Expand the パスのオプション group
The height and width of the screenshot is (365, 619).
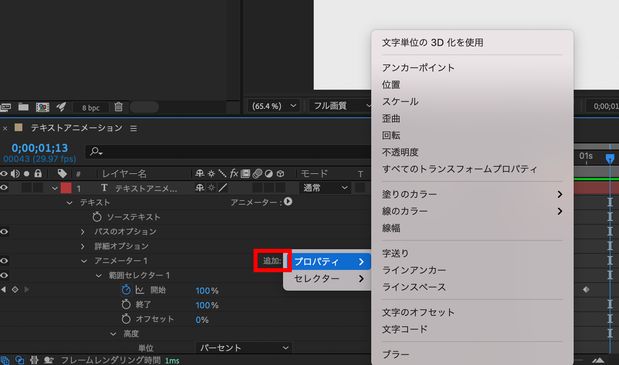(x=83, y=232)
